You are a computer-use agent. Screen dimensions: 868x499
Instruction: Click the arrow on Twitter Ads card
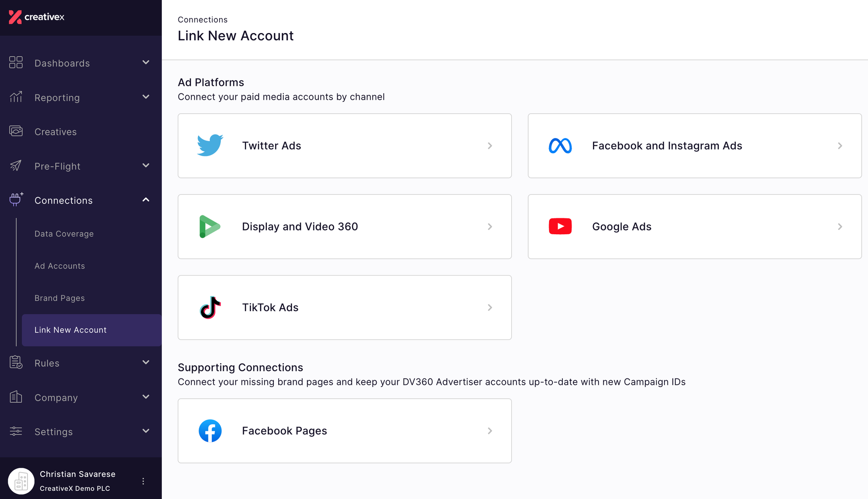(x=490, y=146)
